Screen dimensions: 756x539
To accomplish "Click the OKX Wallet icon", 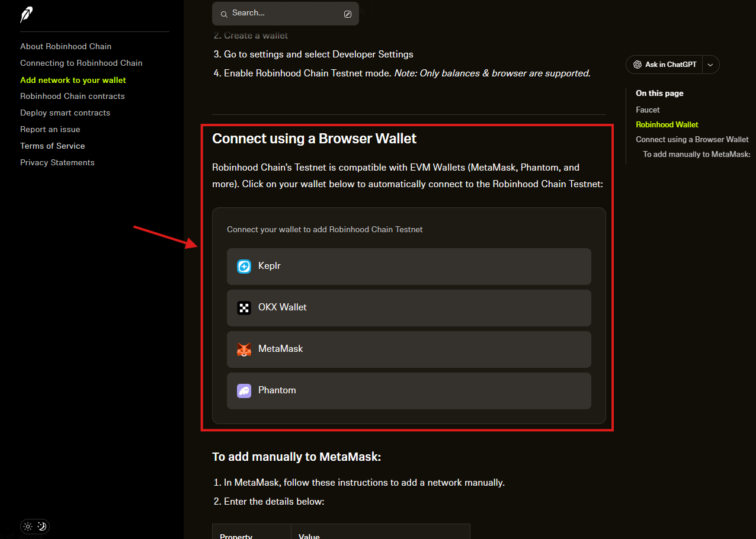I will (x=244, y=308).
